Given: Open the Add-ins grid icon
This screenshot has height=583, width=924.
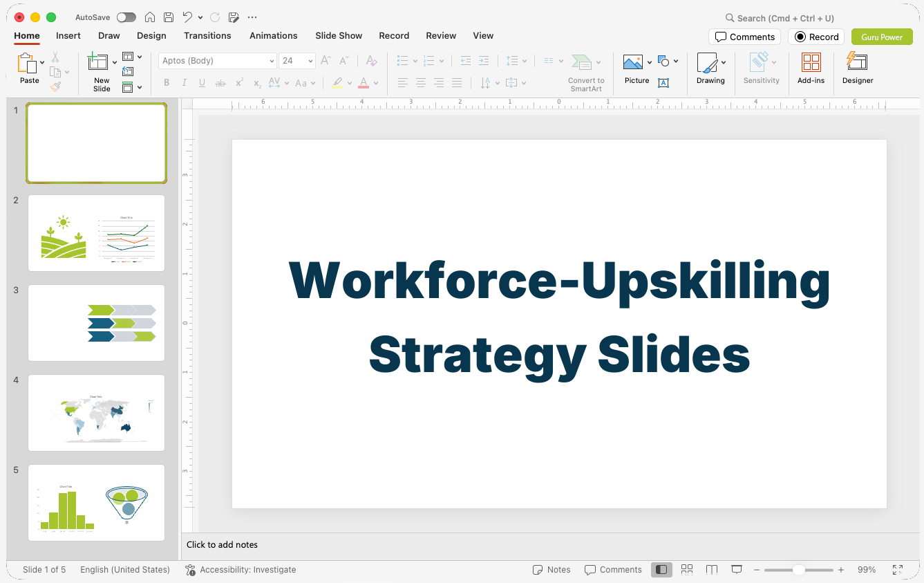Looking at the screenshot, I should (811, 62).
